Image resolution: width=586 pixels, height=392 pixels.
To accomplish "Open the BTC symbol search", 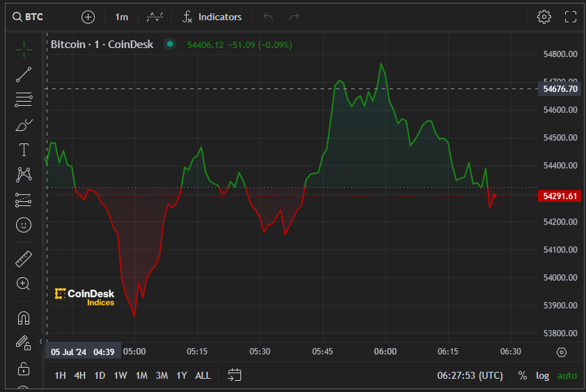I will click(x=28, y=17).
